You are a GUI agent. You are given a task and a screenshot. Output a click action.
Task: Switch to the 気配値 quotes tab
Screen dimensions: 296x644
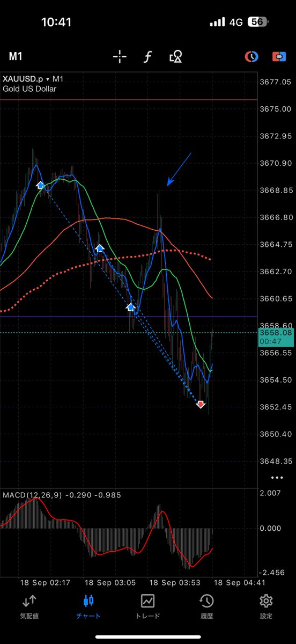[x=29, y=605]
